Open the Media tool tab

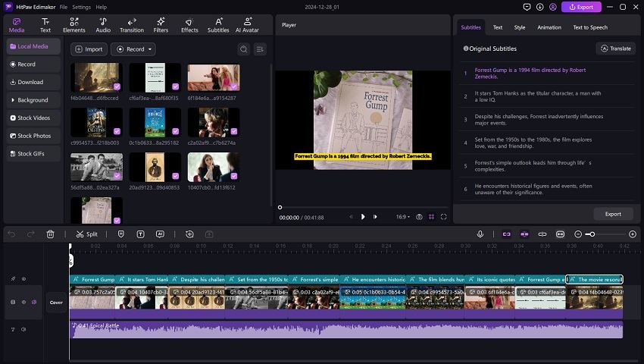point(17,25)
